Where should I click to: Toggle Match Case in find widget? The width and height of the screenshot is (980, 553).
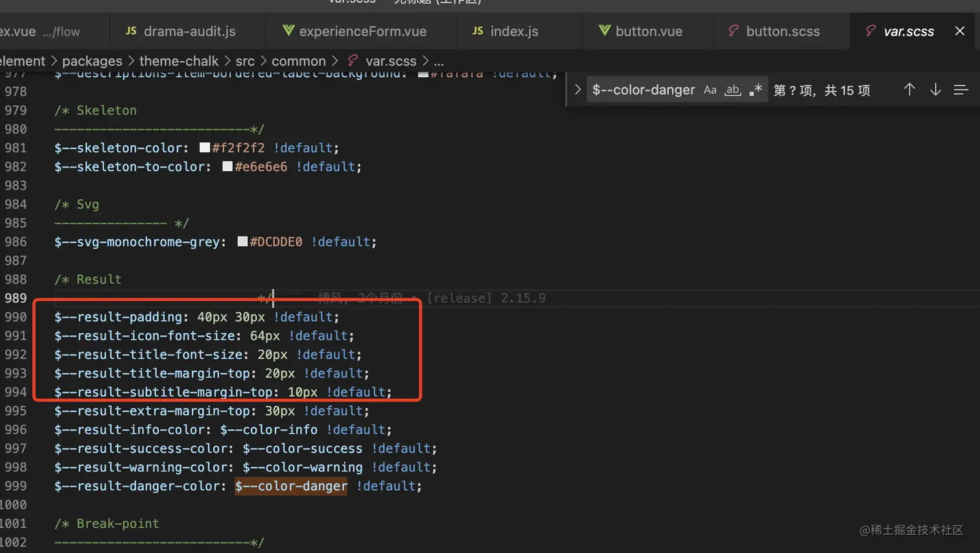(x=710, y=90)
